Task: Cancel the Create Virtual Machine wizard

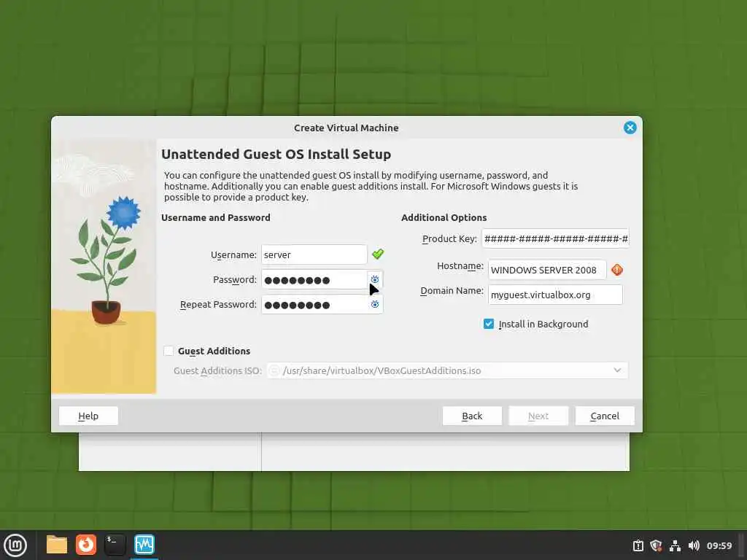Action: click(x=605, y=416)
